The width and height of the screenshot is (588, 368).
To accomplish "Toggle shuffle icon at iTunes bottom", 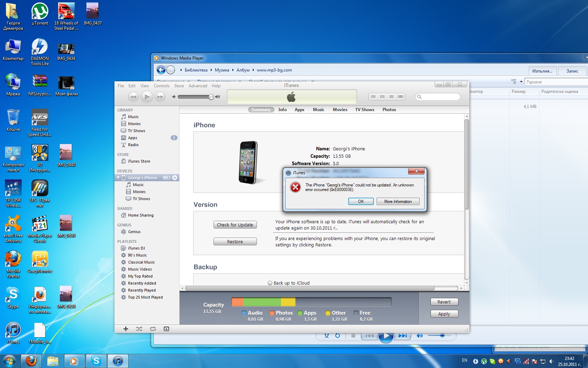I will coord(139,329).
